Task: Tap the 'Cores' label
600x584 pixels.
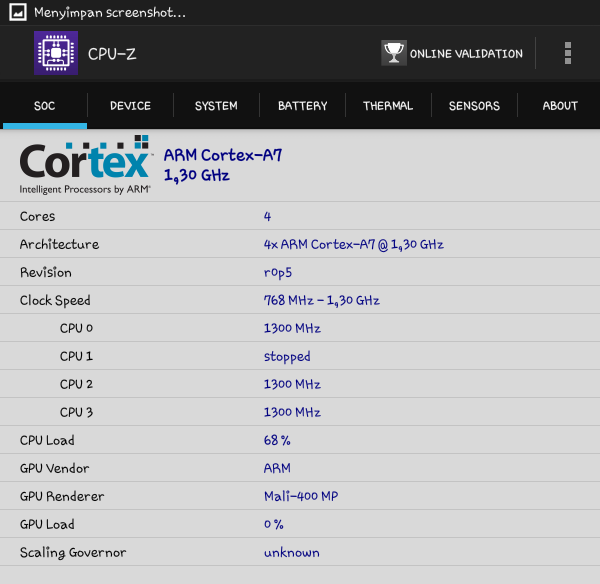Action: coord(38,216)
